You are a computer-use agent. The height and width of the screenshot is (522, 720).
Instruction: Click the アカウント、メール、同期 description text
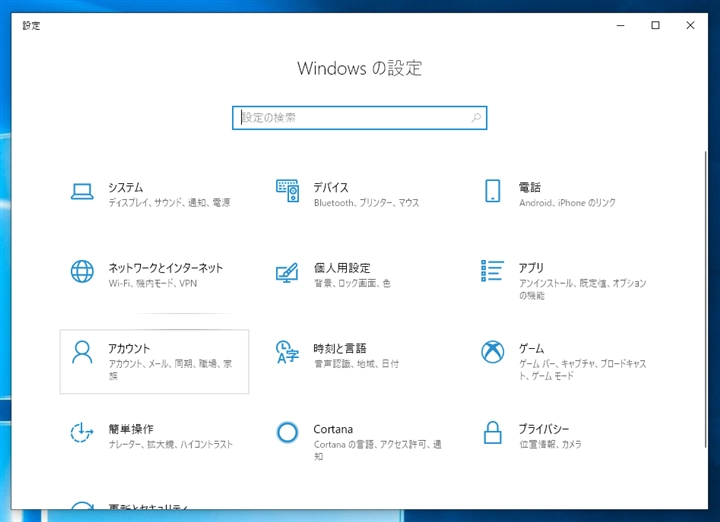(x=170, y=370)
